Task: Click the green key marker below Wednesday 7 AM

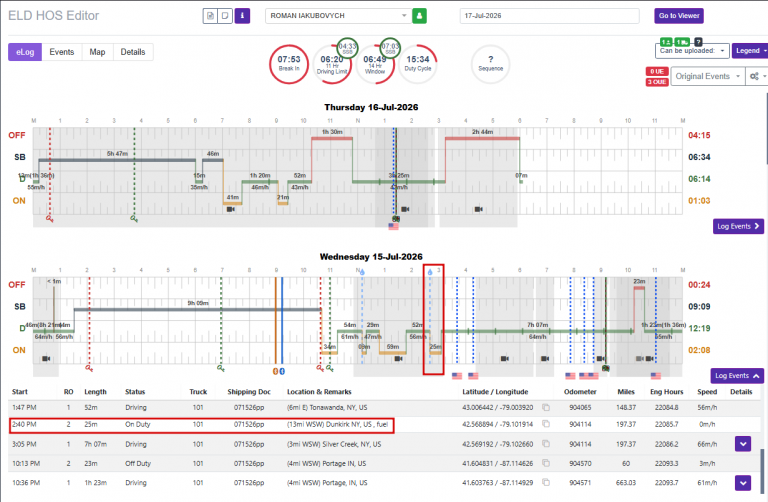Action: 221,368
